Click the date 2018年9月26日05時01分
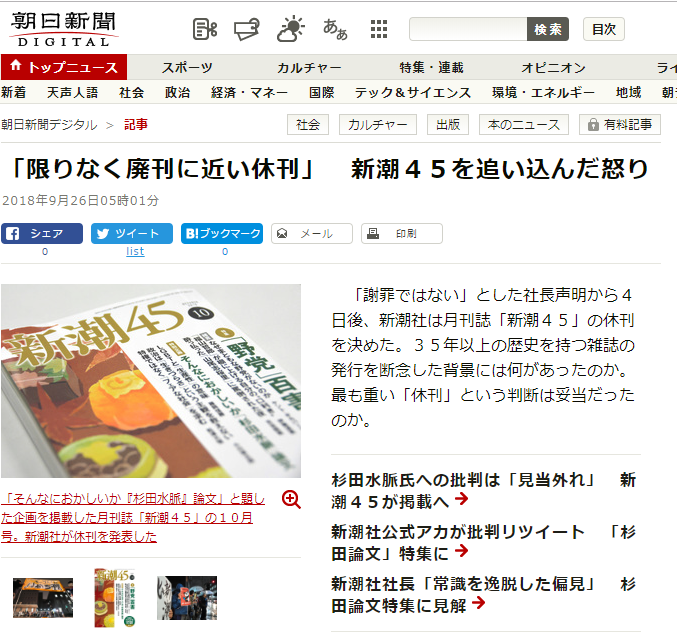This screenshot has width=677, height=642. click(81, 200)
